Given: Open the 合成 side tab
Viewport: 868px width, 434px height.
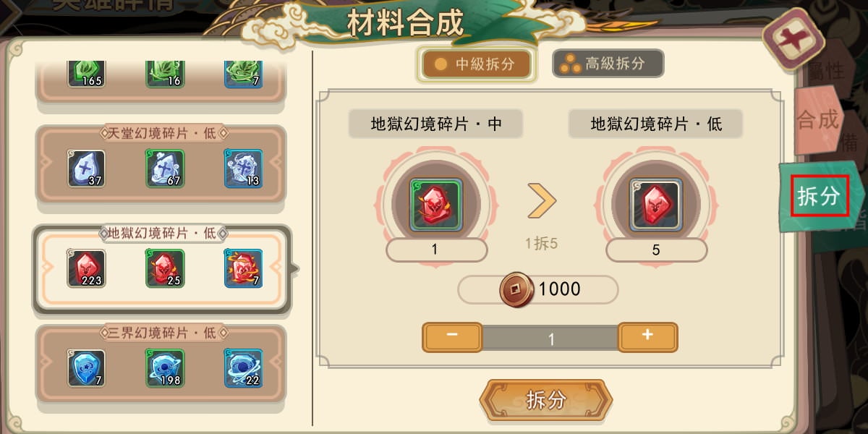Looking at the screenshot, I should (x=818, y=119).
